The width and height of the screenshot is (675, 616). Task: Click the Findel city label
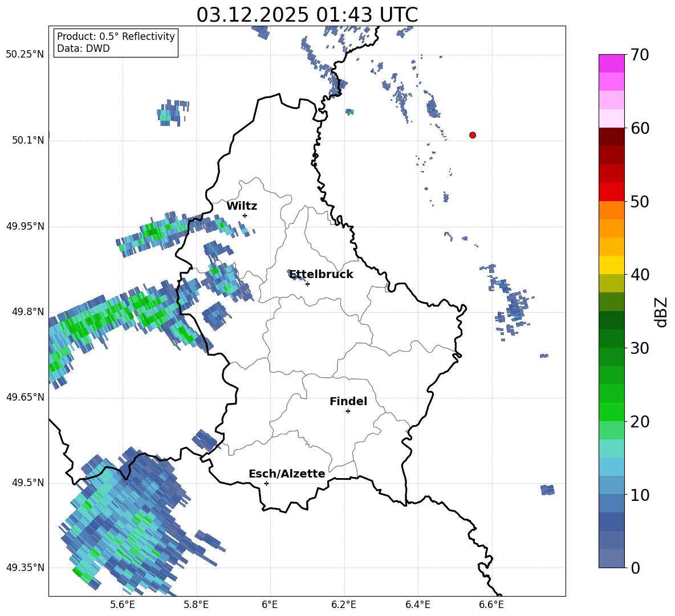[348, 401]
